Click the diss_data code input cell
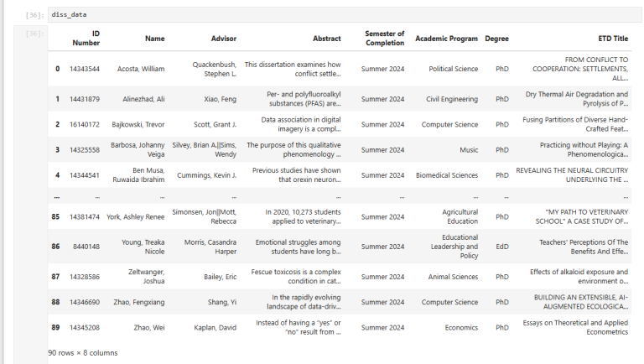644x364 pixels. (335, 14)
